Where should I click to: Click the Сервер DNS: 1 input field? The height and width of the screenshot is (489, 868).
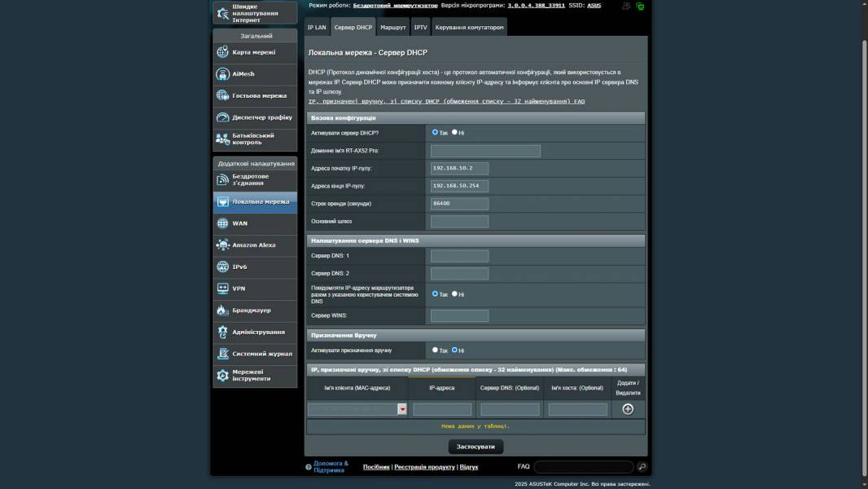tap(459, 256)
